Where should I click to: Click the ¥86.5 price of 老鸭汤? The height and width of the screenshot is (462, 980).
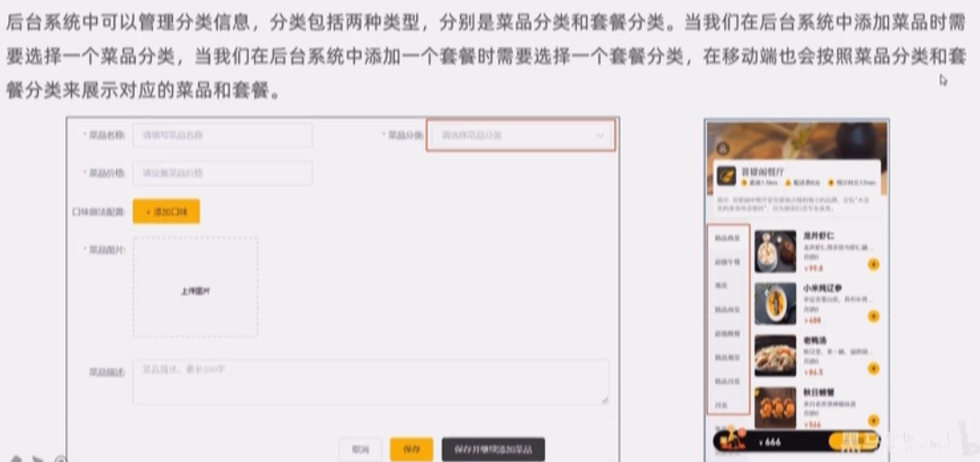(814, 372)
